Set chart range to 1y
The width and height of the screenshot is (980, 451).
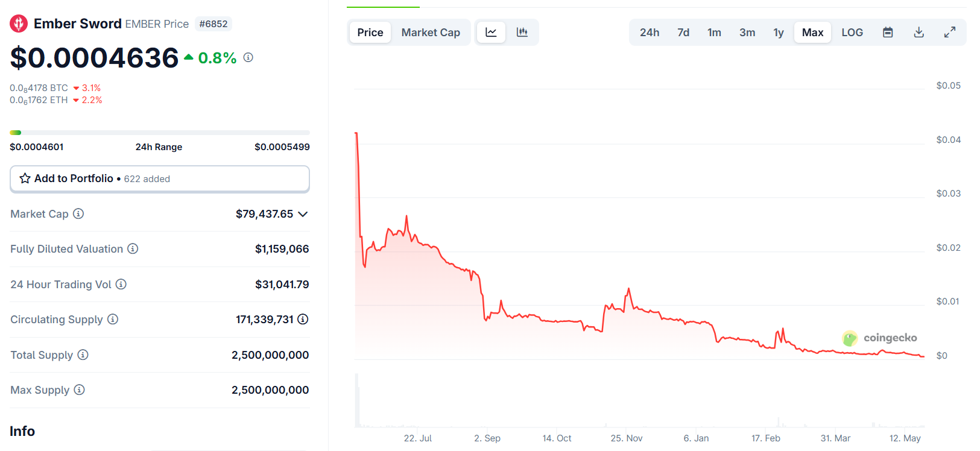point(779,33)
